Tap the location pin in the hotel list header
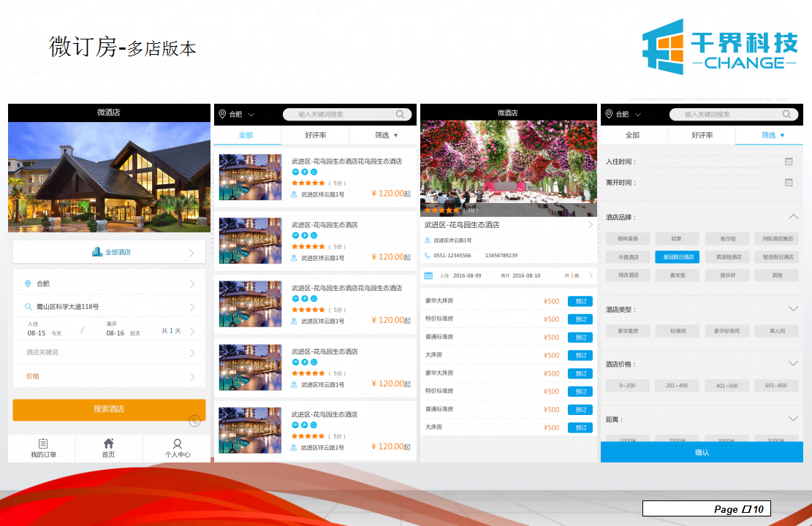Image resolution: width=812 pixels, height=526 pixels. [222, 114]
